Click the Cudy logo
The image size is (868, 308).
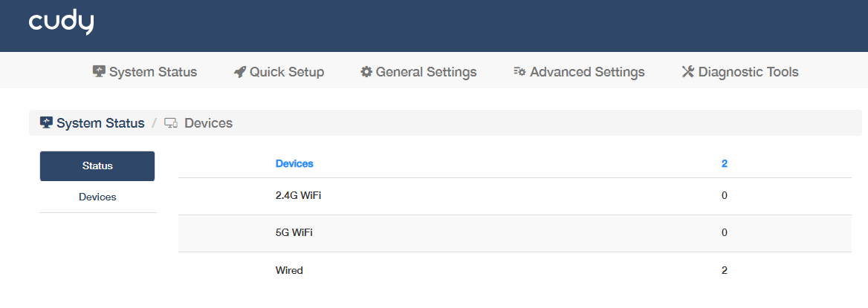(62, 23)
